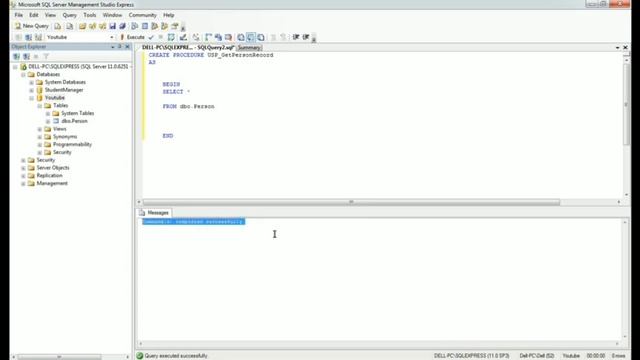Click the Filter icon in Object Explorer
640x360 pixels.
[46, 56]
